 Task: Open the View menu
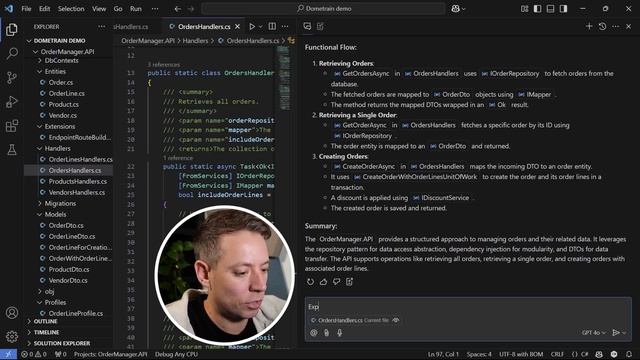(x=99, y=9)
